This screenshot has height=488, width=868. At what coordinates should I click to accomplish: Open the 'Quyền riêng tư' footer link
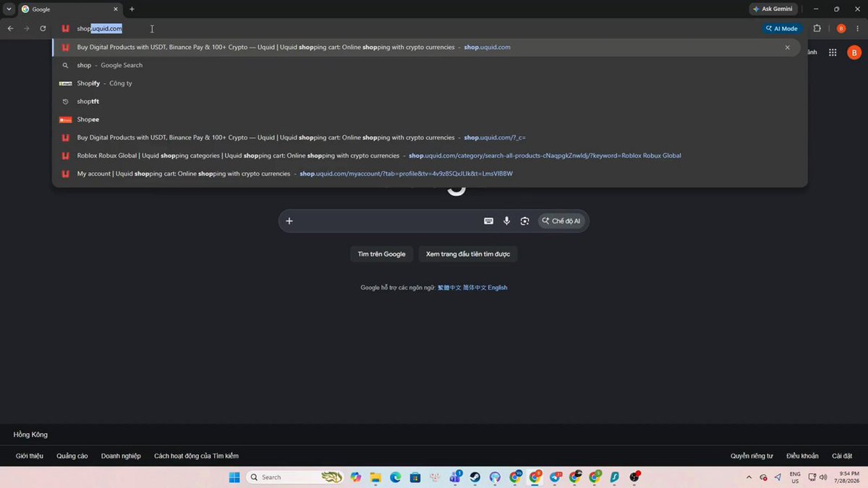pyautogui.click(x=752, y=456)
